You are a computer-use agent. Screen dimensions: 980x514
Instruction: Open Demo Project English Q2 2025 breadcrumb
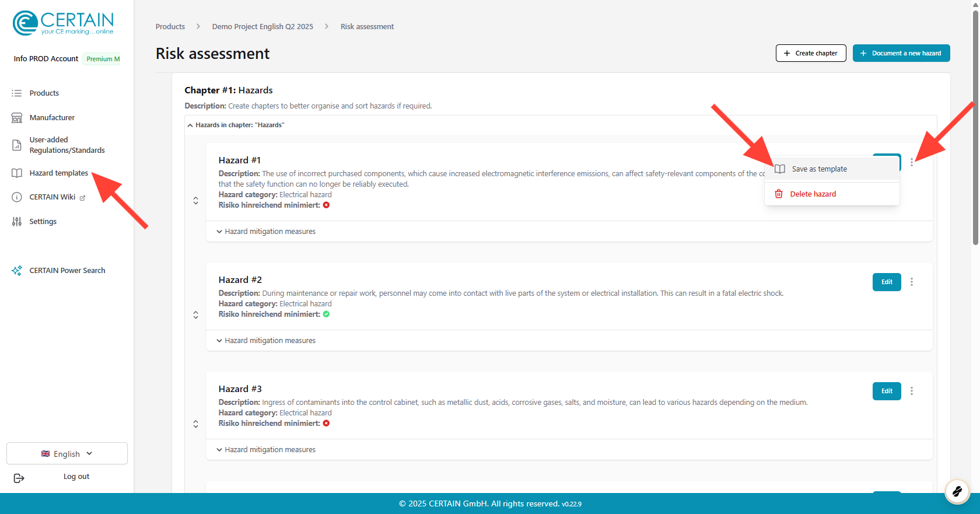(262, 27)
